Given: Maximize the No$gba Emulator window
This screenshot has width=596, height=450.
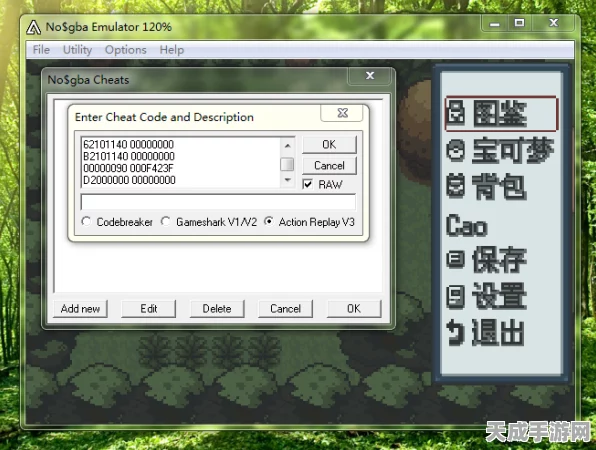Looking at the screenshot, I should coord(519,24).
